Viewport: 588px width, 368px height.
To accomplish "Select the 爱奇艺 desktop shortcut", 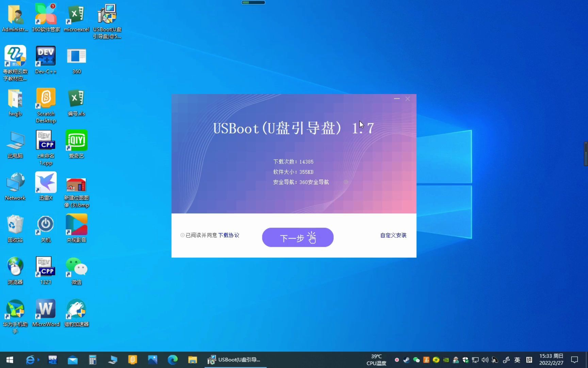I will click(77, 145).
